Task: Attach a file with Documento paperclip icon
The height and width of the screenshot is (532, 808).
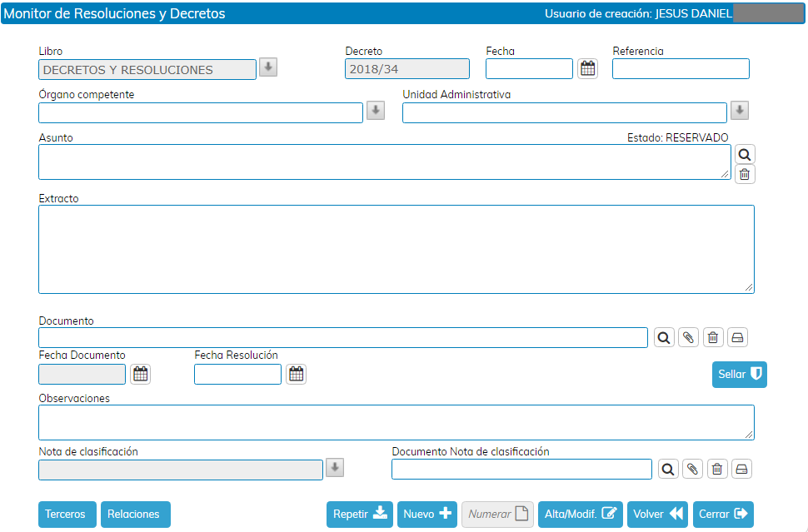Action: (x=688, y=338)
